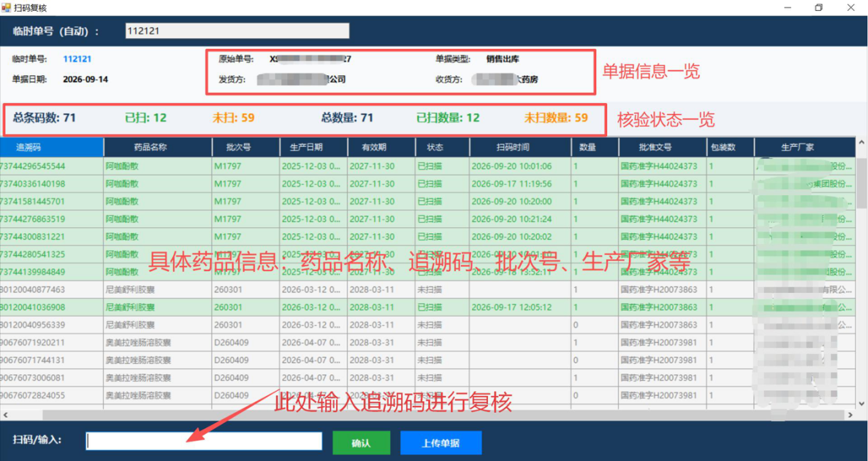868x461 pixels.
Task: Click the horizontal scrollbar thumb
Action: 443,415
